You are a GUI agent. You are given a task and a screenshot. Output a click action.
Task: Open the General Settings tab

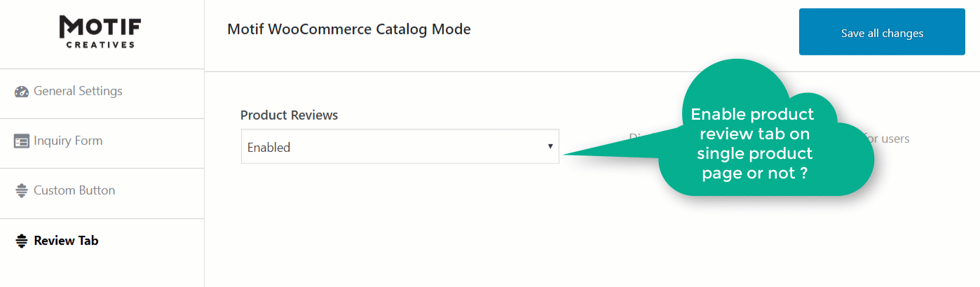tap(78, 91)
